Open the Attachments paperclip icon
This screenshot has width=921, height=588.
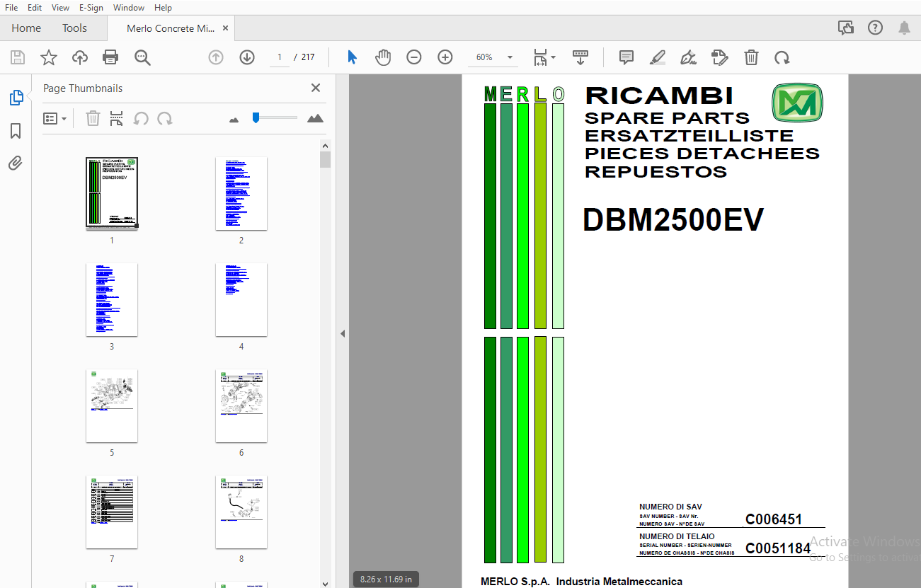(16, 163)
